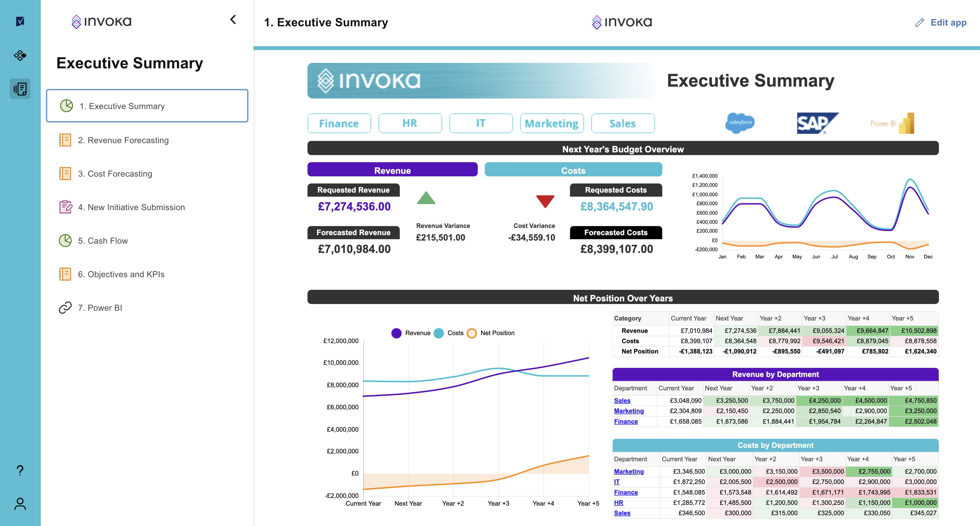
Task: Click the IT department button
Action: click(x=481, y=123)
